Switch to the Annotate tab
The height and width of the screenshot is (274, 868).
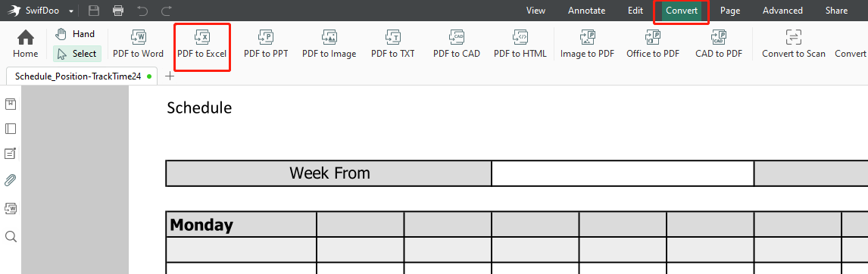tap(587, 11)
